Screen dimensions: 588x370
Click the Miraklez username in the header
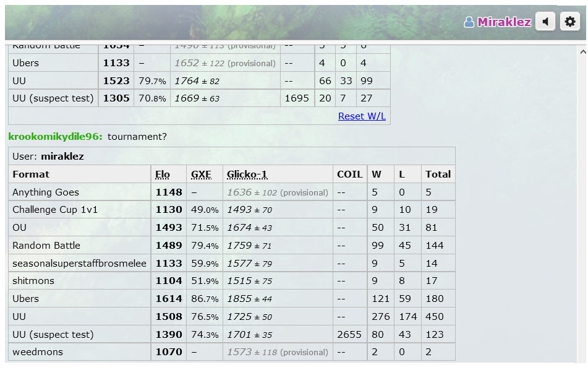tap(503, 22)
